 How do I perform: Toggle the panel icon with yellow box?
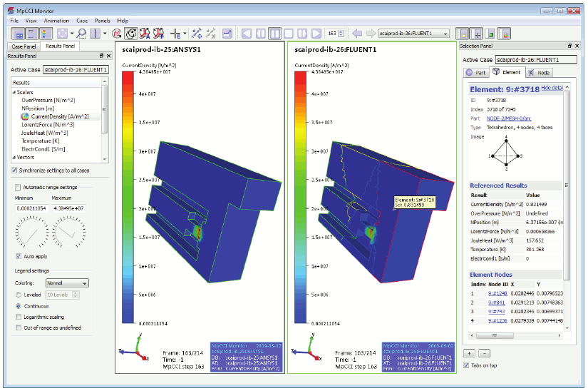click(x=463, y=34)
